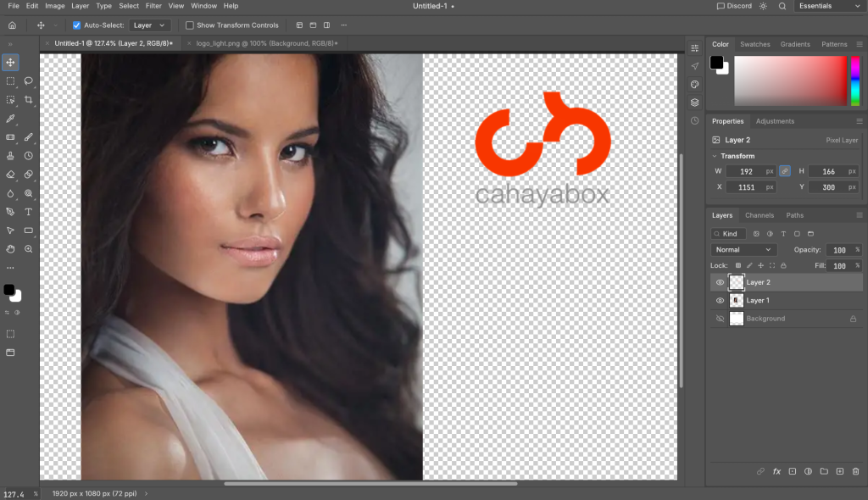Open the Edit Toolbar ellipsis
The height and width of the screenshot is (500, 868).
point(10,268)
